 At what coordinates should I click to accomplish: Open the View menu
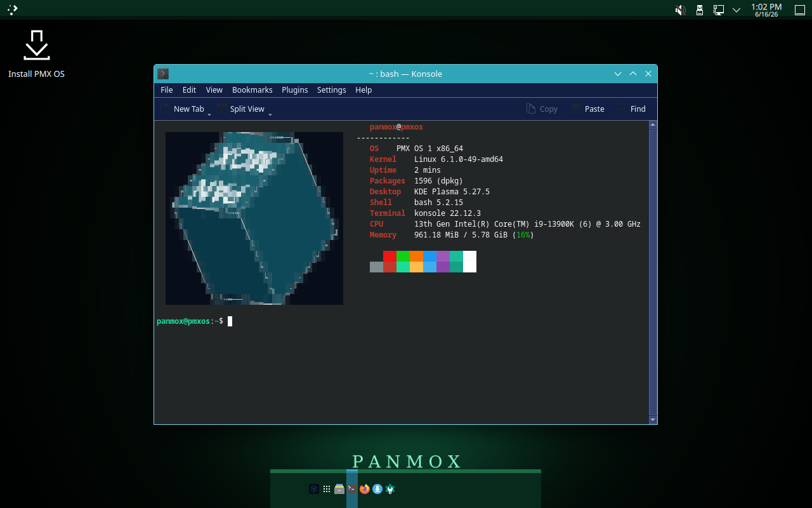click(214, 90)
